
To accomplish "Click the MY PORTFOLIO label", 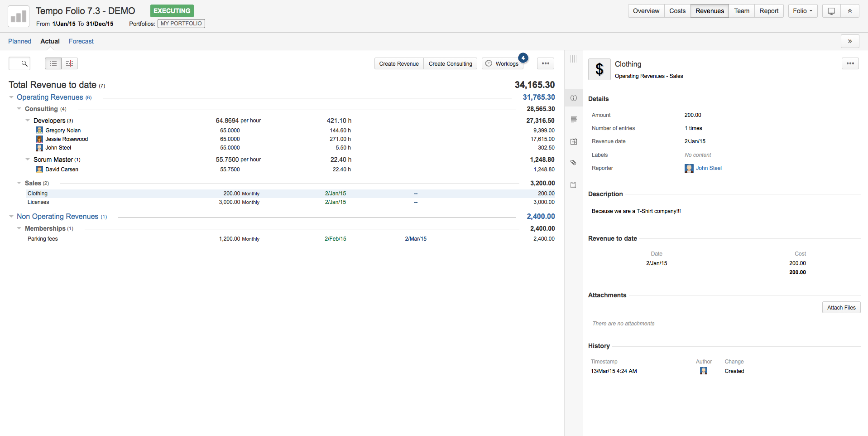I will [181, 23].
